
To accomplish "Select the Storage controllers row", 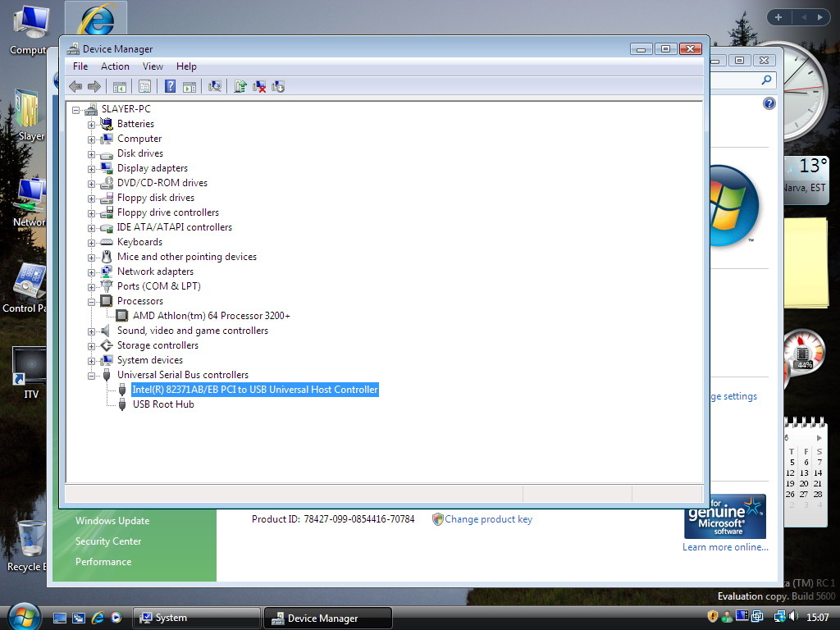I will [x=157, y=345].
